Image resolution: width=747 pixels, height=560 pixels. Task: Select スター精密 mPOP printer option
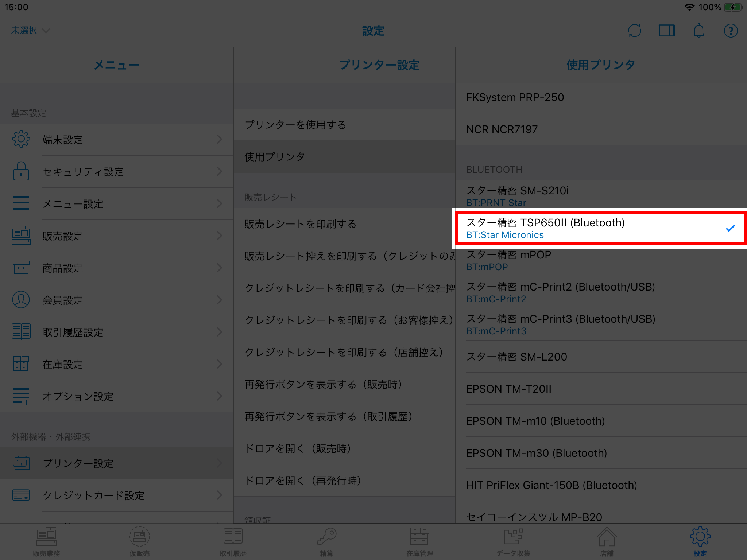pos(600,260)
